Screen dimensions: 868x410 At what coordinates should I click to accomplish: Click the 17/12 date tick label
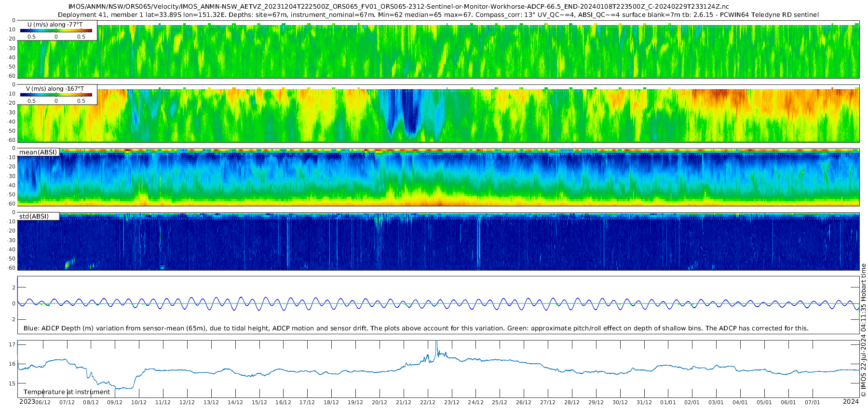[x=307, y=402]
